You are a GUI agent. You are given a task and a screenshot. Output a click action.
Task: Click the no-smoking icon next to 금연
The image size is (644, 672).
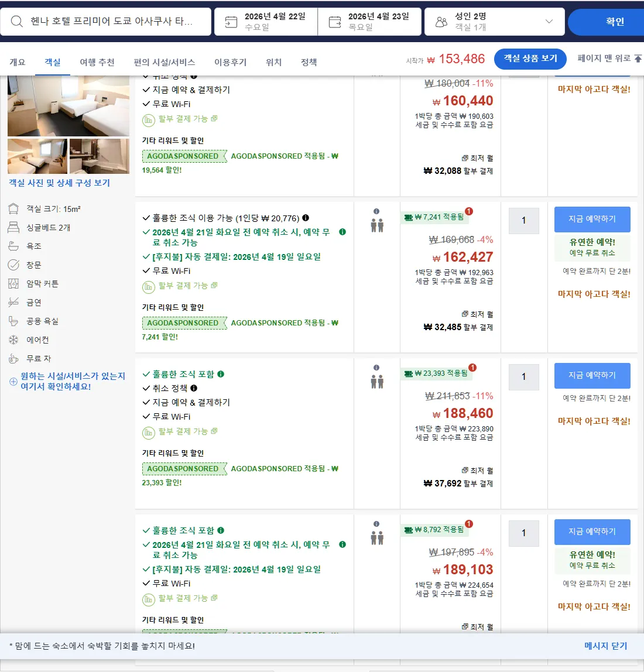point(13,302)
